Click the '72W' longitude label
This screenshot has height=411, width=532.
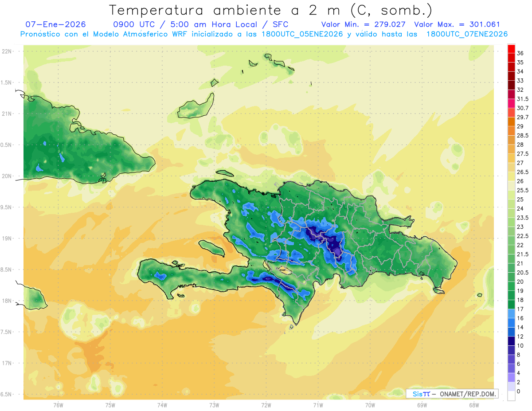pos(266,405)
